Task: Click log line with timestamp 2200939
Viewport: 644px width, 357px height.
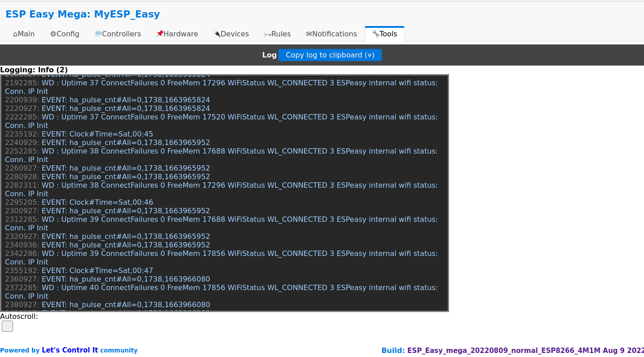Action: click(107, 100)
